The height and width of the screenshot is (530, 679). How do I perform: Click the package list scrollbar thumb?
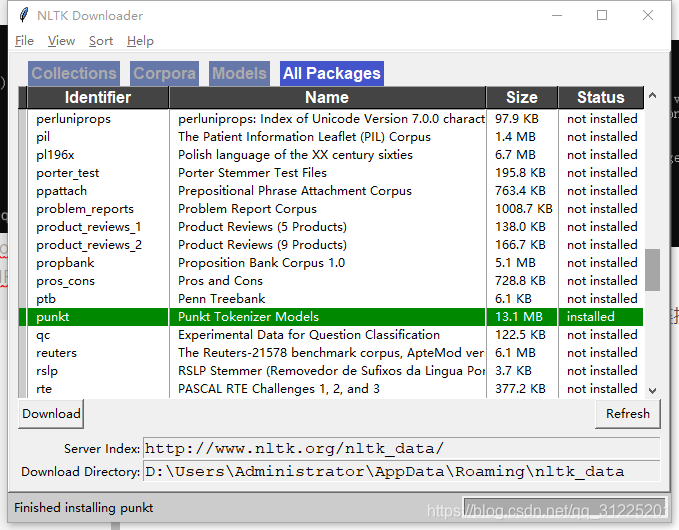click(x=653, y=270)
